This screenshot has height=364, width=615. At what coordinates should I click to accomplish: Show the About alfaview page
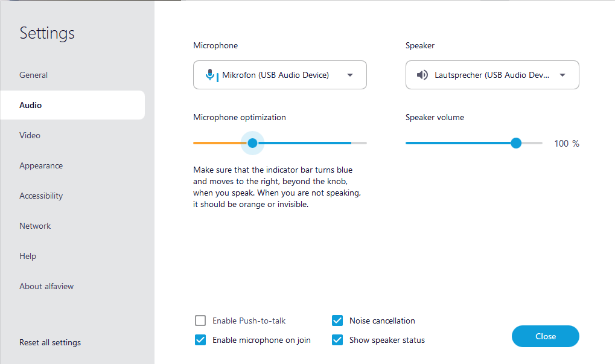click(46, 286)
